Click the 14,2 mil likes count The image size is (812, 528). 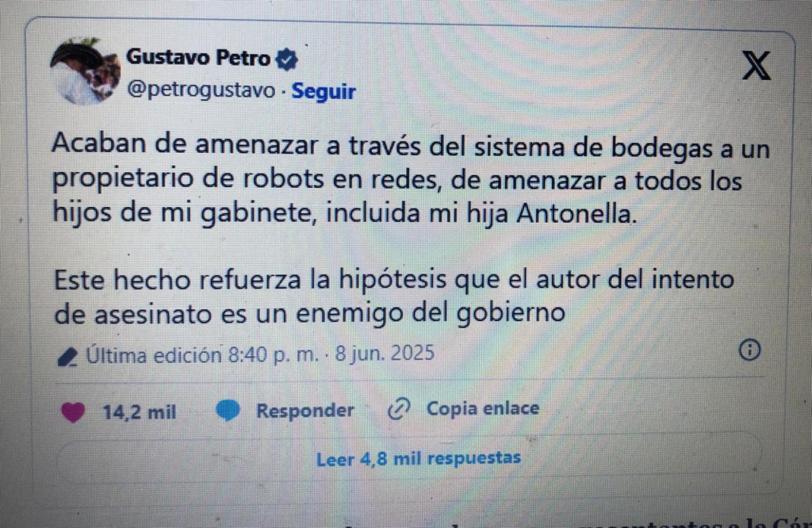click(140, 412)
